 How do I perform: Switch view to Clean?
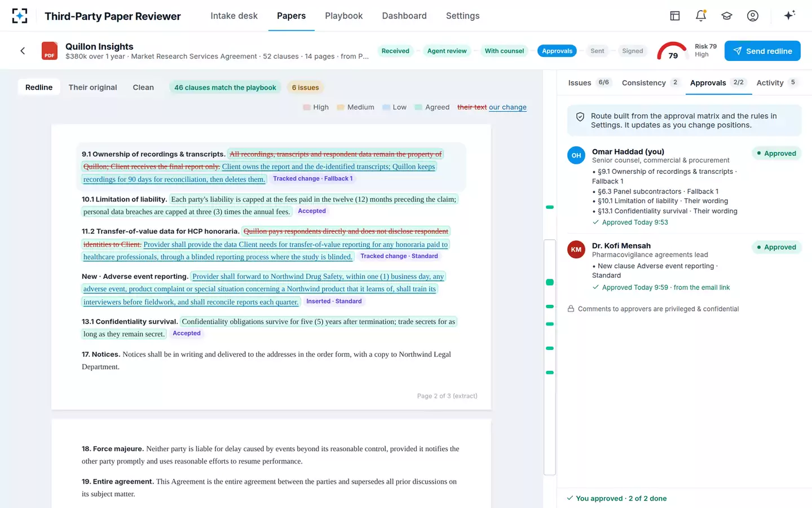tap(143, 87)
